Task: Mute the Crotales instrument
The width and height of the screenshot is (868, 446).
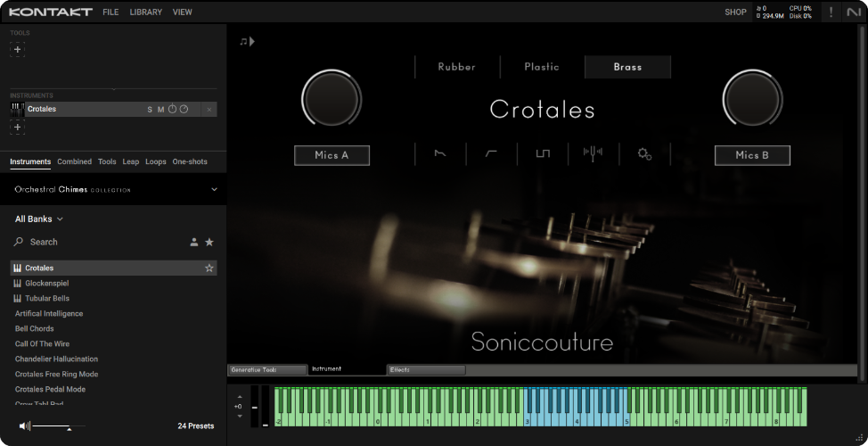Action: (x=161, y=110)
